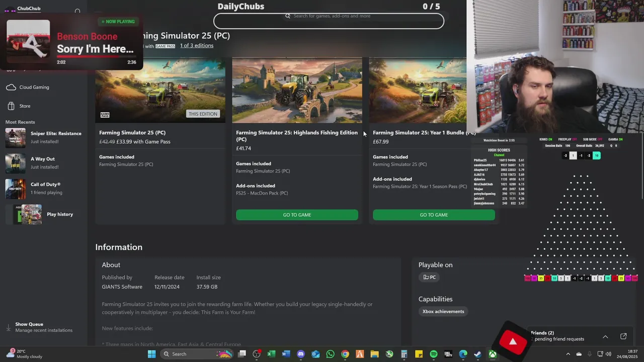The width and height of the screenshot is (644, 362).
Task: Click the red YouTube overlay icon
Action: (513, 342)
